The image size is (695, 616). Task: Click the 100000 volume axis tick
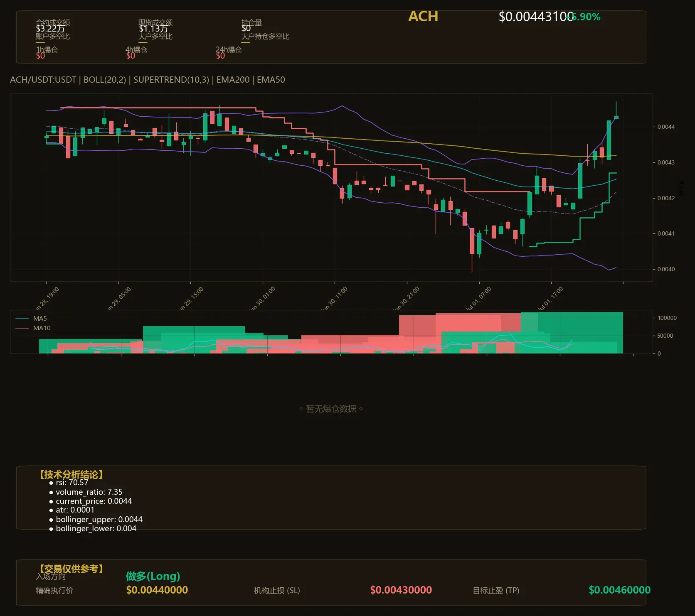667,318
